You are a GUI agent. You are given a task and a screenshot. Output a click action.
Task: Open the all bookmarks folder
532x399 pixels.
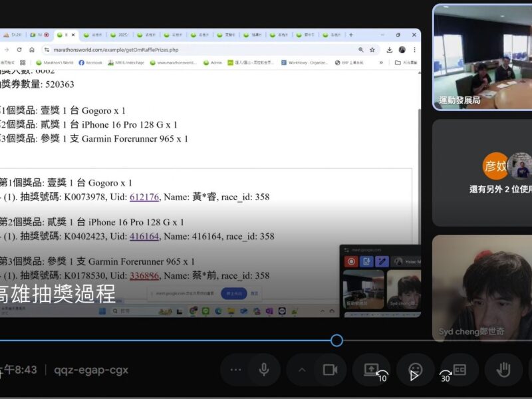tap(406, 63)
